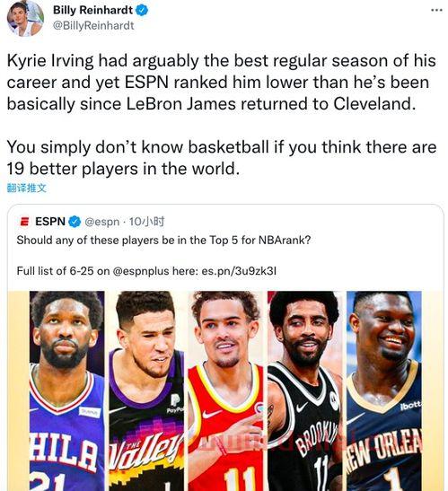Open the Phila 21 jersey player photo

(67, 390)
